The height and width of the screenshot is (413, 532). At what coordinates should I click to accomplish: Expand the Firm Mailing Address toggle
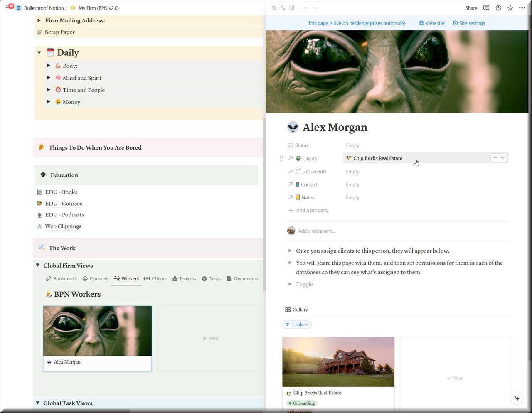click(x=39, y=20)
